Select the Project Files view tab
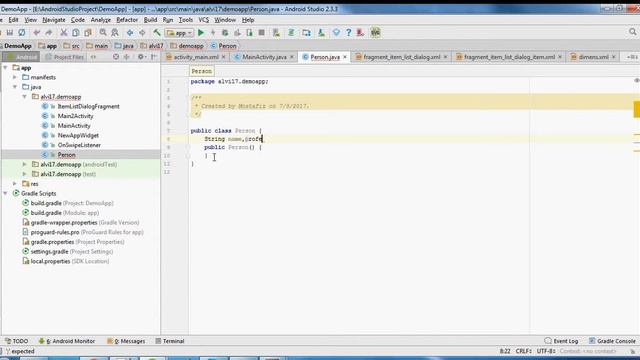Image resolution: width=640 pixels, height=360 pixels. (x=64, y=57)
